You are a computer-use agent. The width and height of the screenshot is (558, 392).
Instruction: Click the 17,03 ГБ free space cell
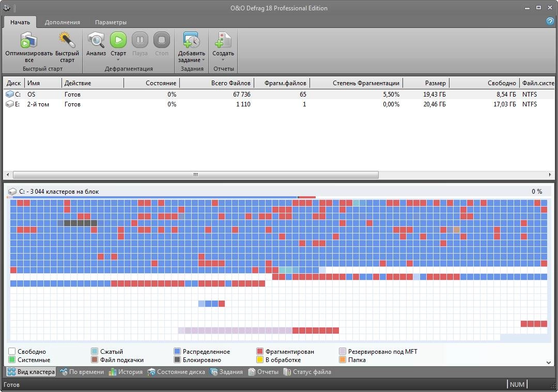pos(504,104)
